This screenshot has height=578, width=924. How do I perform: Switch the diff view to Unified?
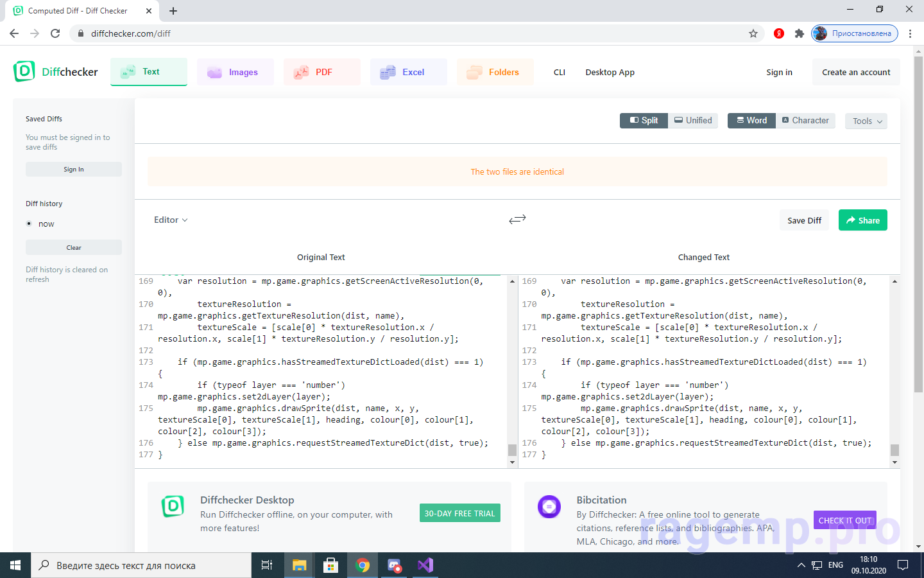point(693,121)
